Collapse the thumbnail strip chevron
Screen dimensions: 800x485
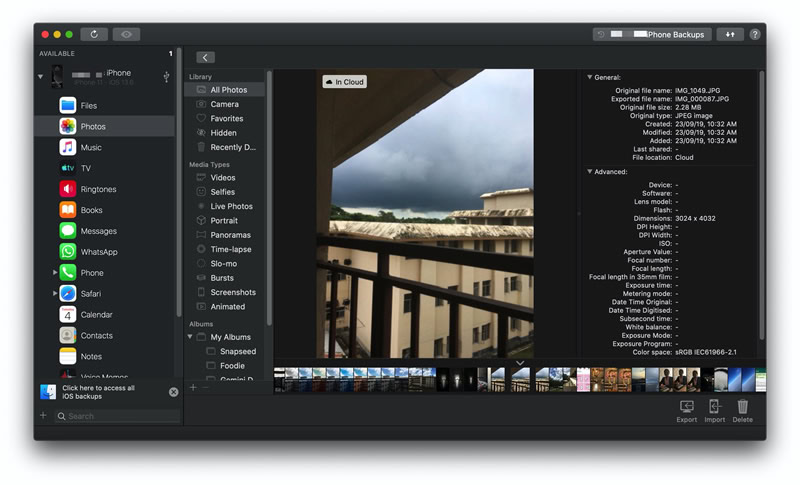(520, 363)
